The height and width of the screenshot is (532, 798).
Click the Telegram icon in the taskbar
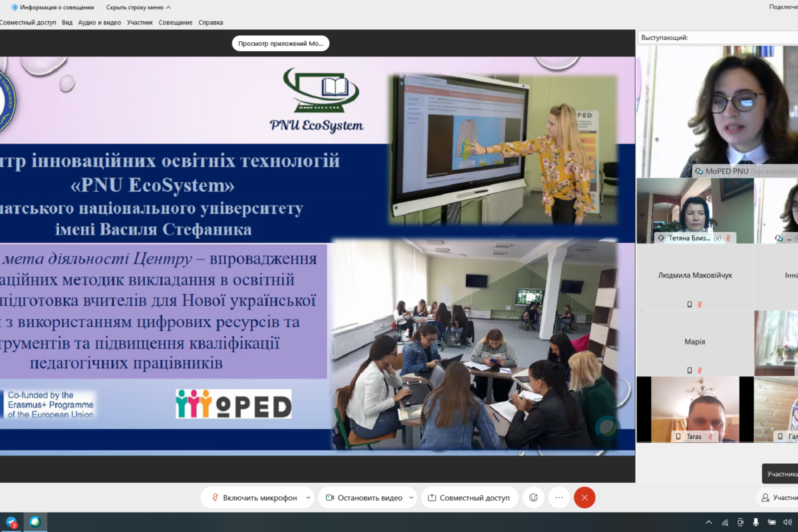[x=11, y=522]
